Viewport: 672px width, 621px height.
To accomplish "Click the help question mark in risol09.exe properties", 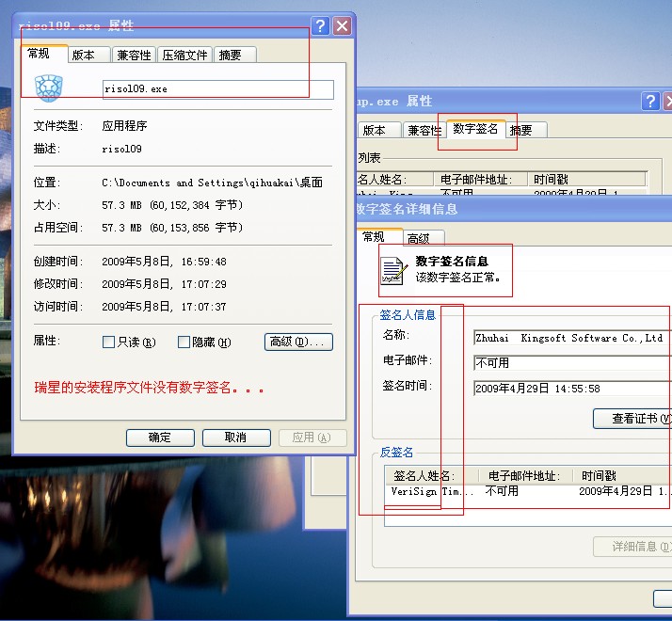I will click(321, 25).
